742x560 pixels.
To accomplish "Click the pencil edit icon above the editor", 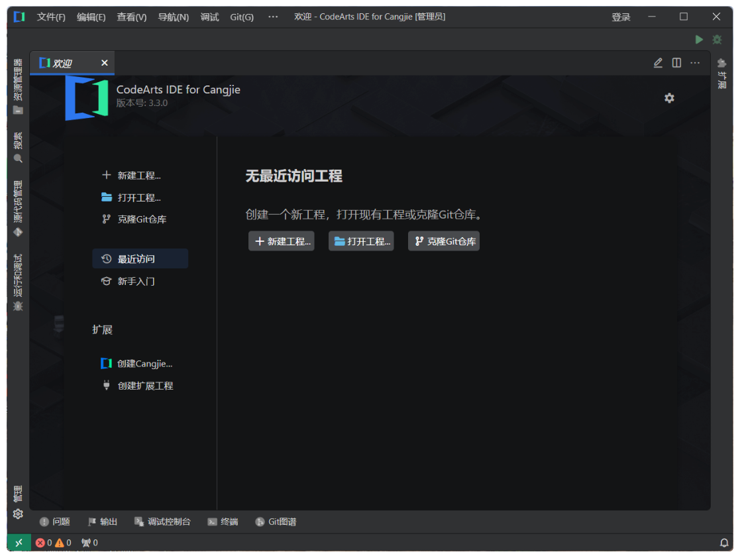I will point(658,62).
